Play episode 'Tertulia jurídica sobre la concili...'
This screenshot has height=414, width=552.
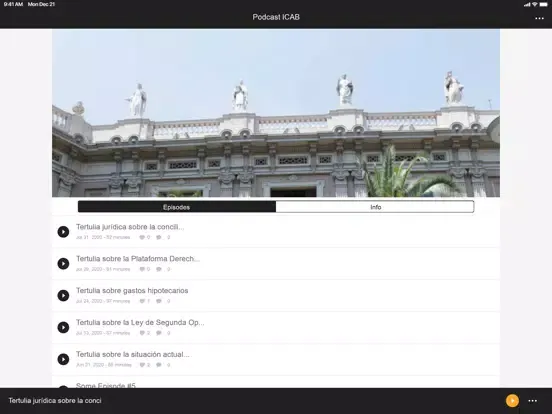pyautogui.click(x=63, y=232)
